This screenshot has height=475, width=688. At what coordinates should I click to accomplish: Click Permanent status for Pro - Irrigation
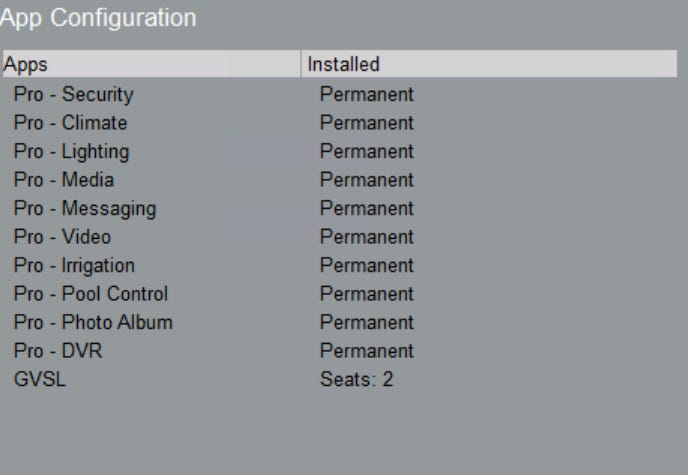[x=367, y=265]
